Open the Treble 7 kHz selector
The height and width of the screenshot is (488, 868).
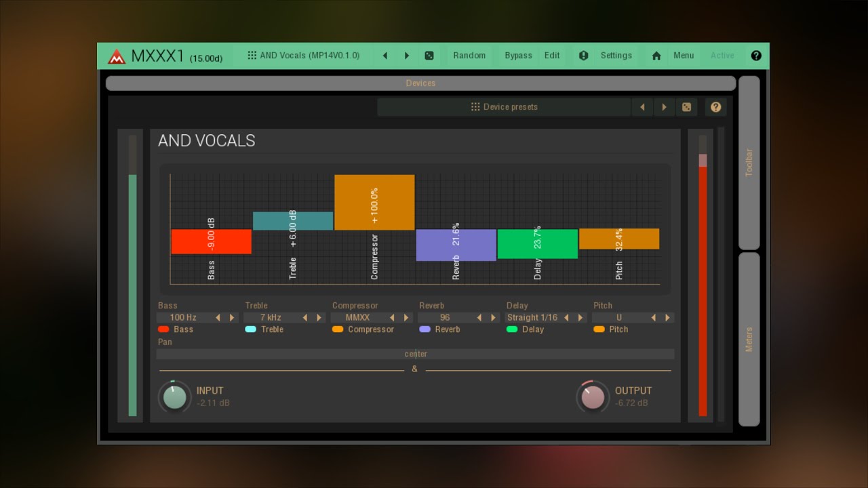271,317
